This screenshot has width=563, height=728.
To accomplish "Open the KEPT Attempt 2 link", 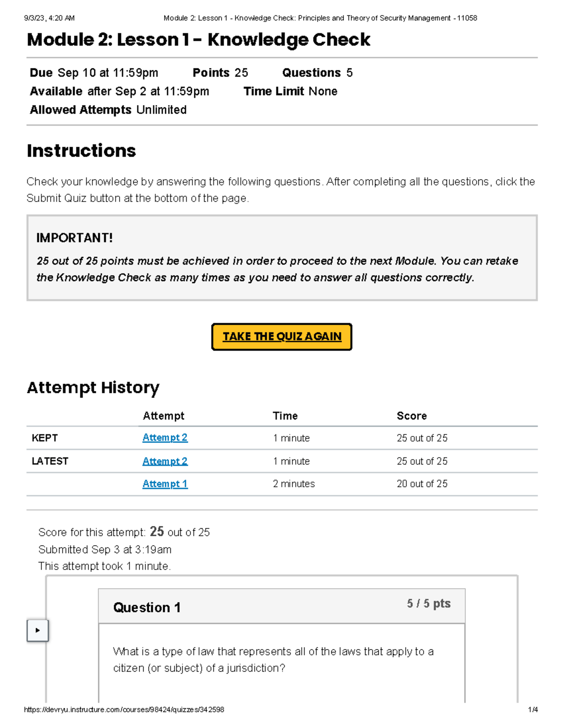I will (x=165, y=438).
